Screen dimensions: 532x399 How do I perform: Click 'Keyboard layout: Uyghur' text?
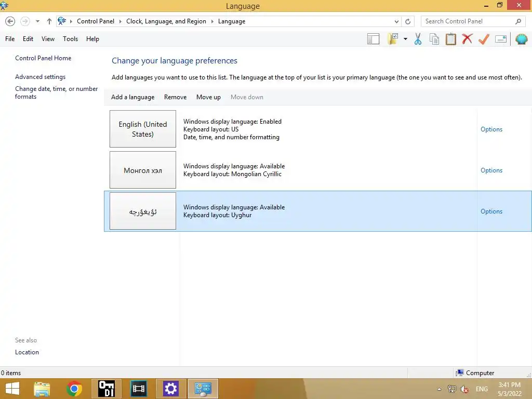tap(218, 215)
